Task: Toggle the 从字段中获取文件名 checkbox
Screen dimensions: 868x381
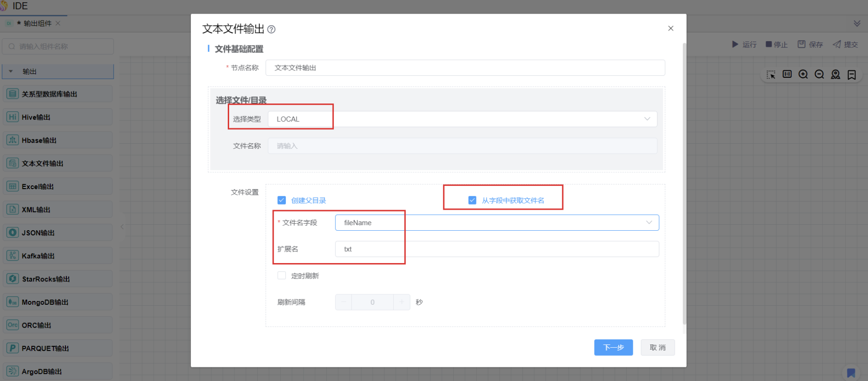Action: [472, 200]
